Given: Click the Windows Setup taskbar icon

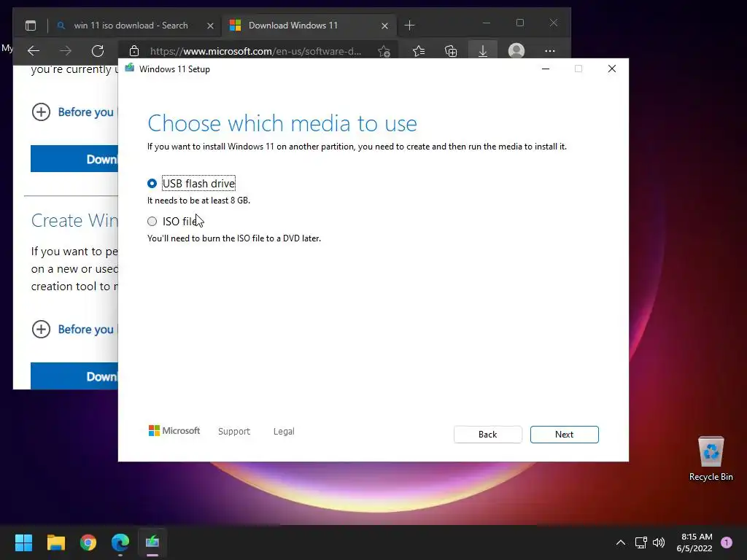Looking at the screenshot, I should tap(152, 542).
